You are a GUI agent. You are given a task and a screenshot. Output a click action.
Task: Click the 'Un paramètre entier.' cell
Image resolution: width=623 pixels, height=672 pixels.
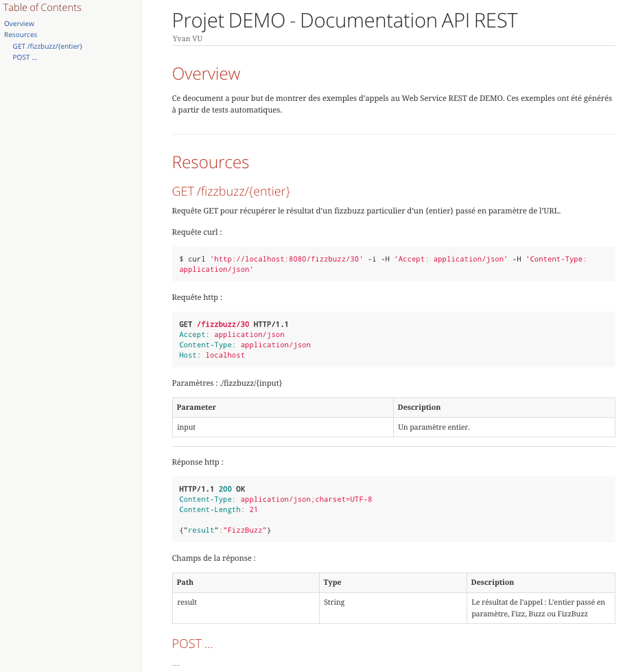(x=504, y=427)
